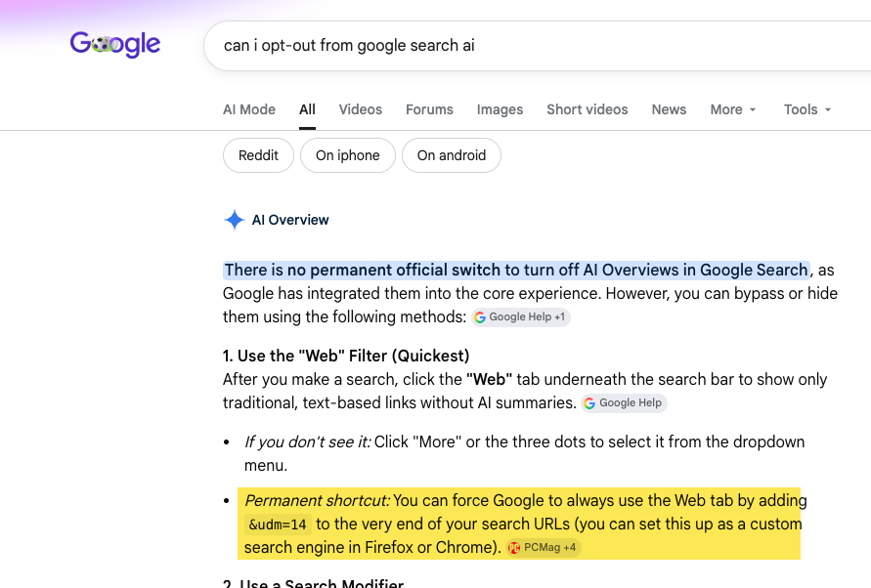Switch to AI Mode tab
This screenshot has width=871, height=588.
(x=249, y=109)
